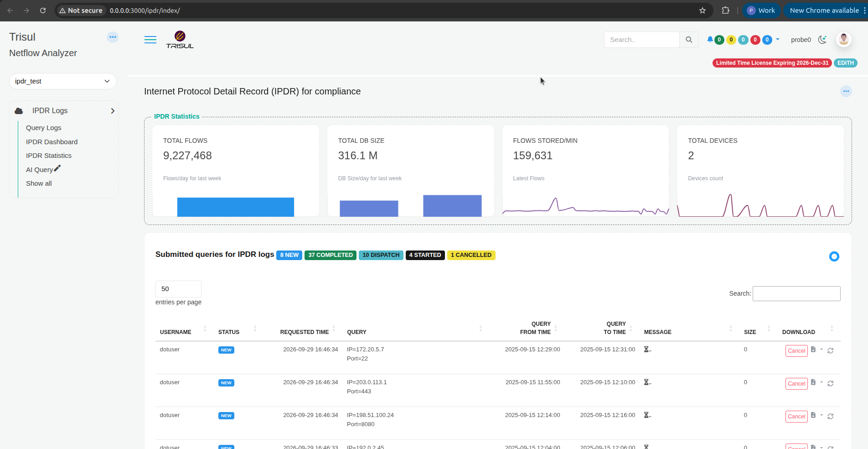The height and width of the screenshot is (449, 868).
Task: Click download file icon for IP=203.0.113.1 row
Action: [813, 382]
